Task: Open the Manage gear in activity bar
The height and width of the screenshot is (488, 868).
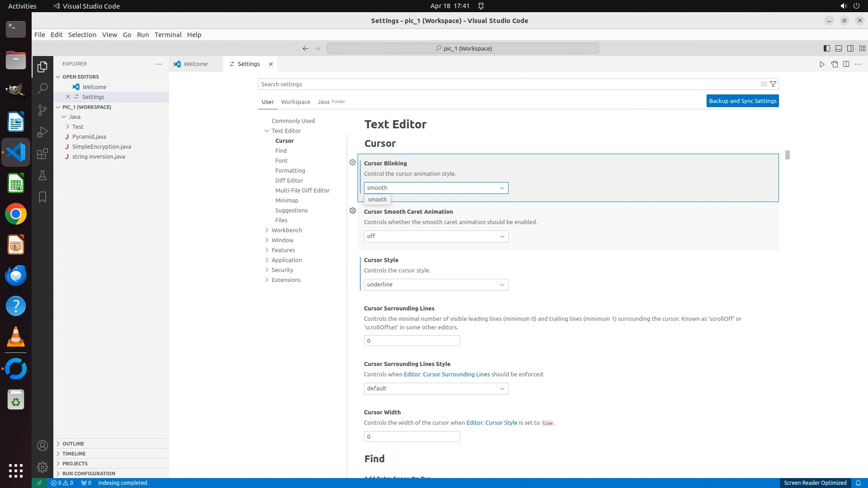Action: click(42, 467)
